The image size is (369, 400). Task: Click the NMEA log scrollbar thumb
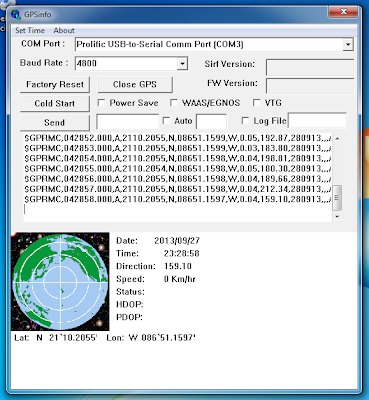[x=337, y=198]
